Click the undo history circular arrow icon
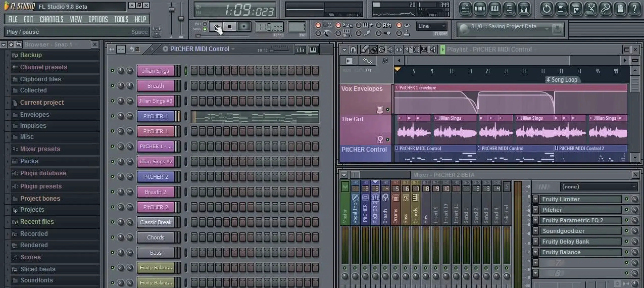The image size is (644, 288). point(547,9)
